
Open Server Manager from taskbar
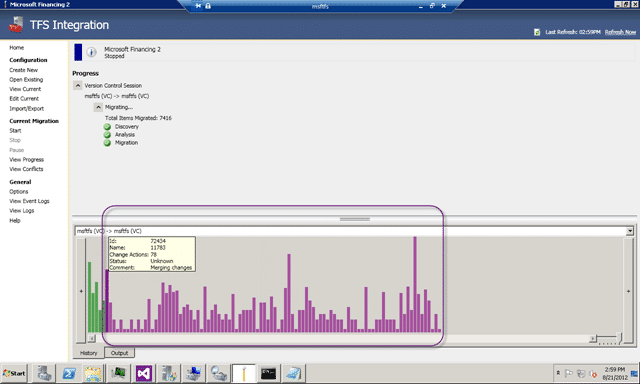click(x=44, y=373)
